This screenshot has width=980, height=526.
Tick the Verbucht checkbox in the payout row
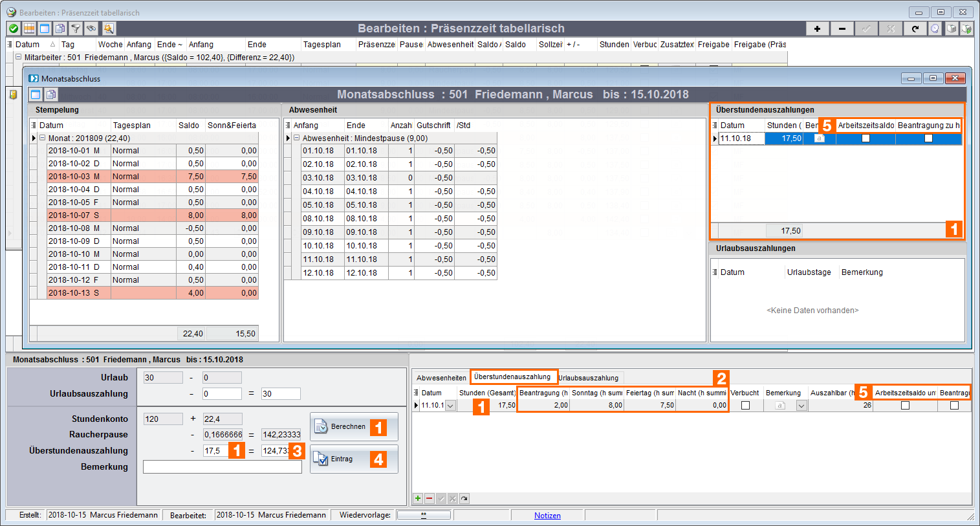pos(745,406)
